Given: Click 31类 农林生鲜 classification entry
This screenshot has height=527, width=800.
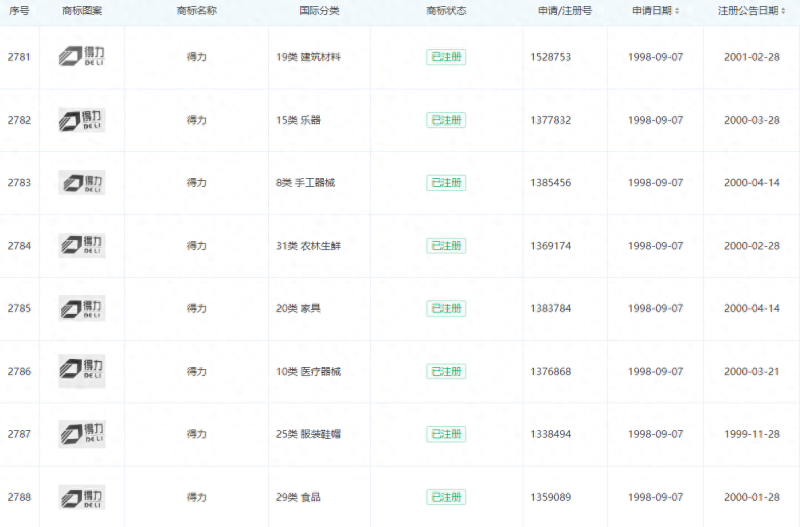Looking at the screenshot, I should pos(308,246).
